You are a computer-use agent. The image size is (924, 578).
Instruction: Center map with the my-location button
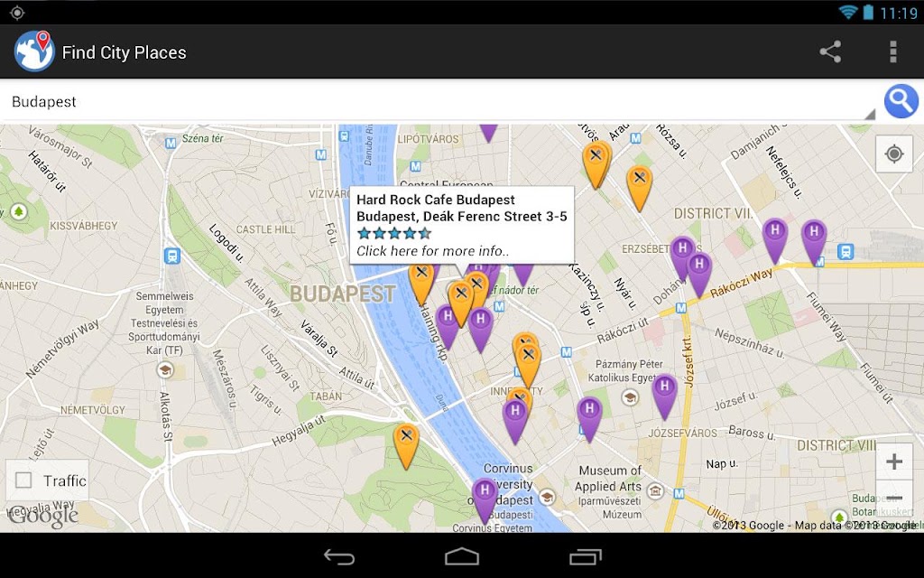894,154
